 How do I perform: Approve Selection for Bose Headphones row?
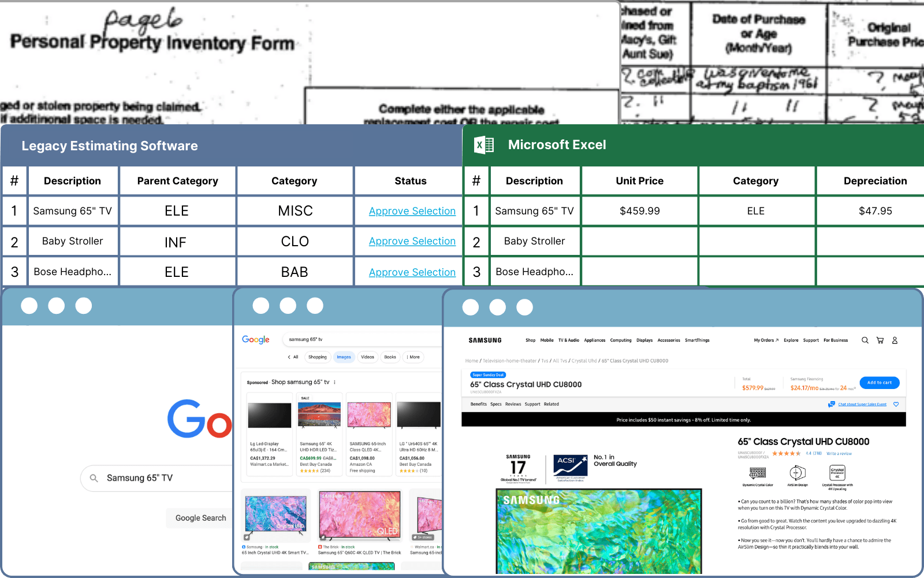pyautogui.click(x=412, y=272)
